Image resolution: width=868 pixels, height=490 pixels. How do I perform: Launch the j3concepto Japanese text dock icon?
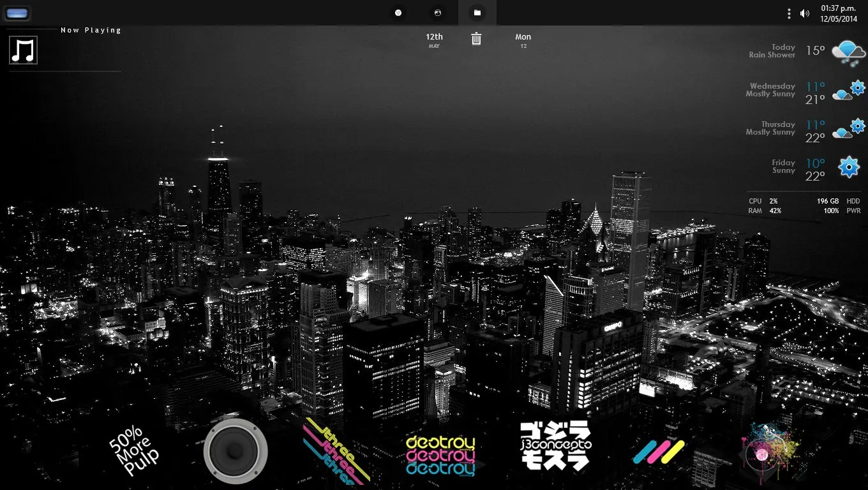pos(555,445)
